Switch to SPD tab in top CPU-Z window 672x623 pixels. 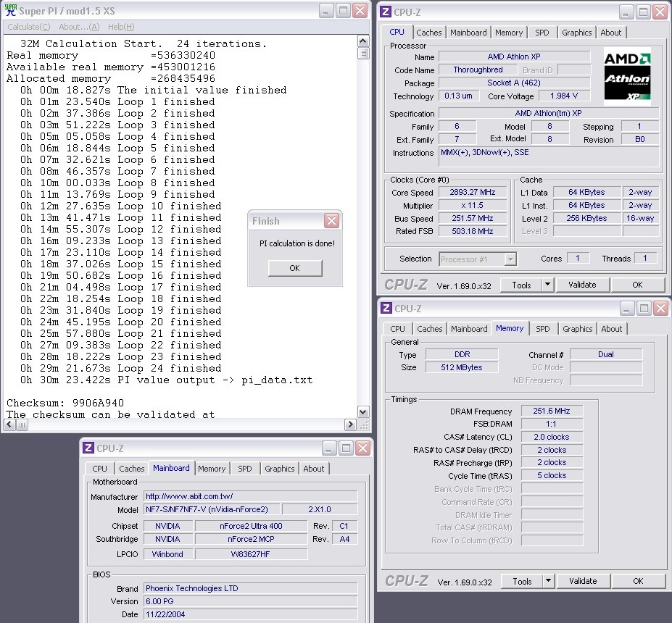[542, 33]
